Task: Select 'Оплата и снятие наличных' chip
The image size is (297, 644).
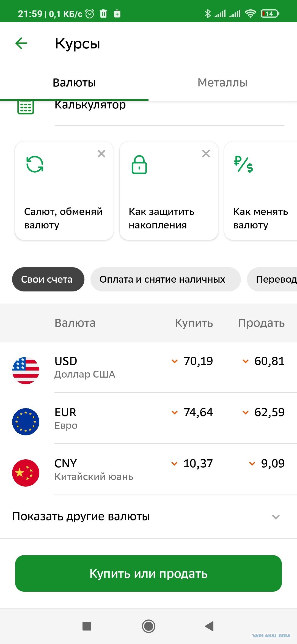Action: (166, 279)
